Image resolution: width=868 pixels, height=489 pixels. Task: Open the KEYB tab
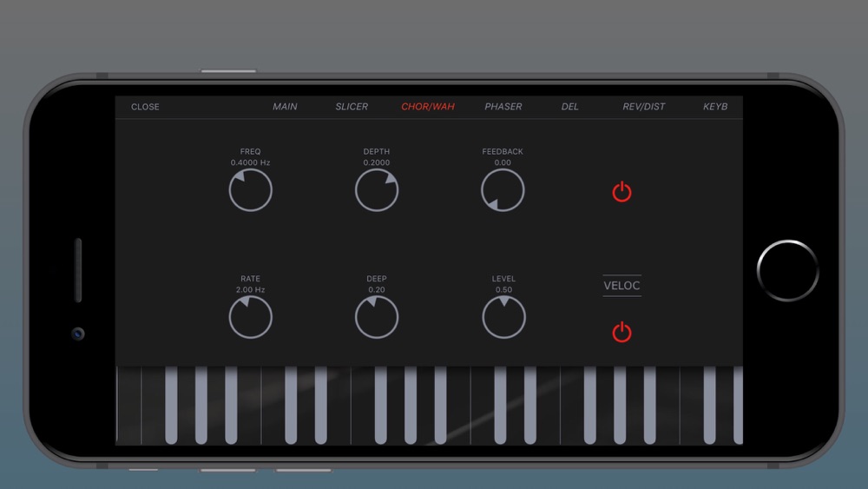(715, 107)
